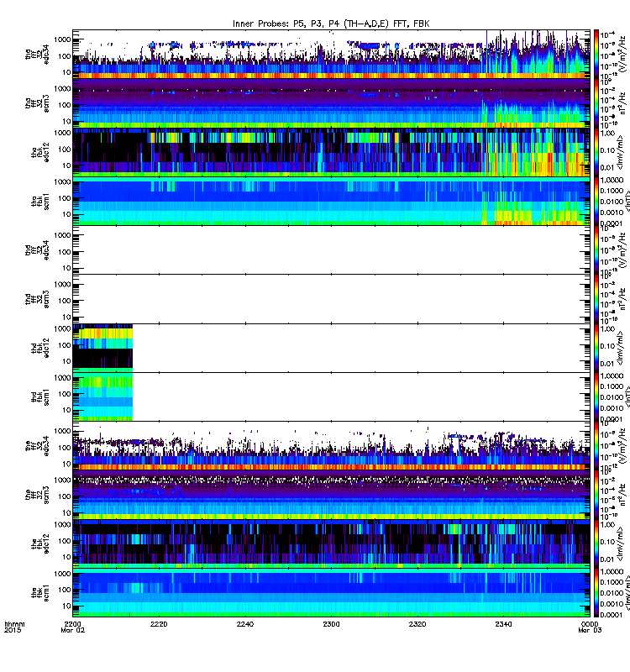This screenshot has width=630, height=672.
Task: Click the color bar beside thd fbk scm1
Action: (x=596, y=396)
